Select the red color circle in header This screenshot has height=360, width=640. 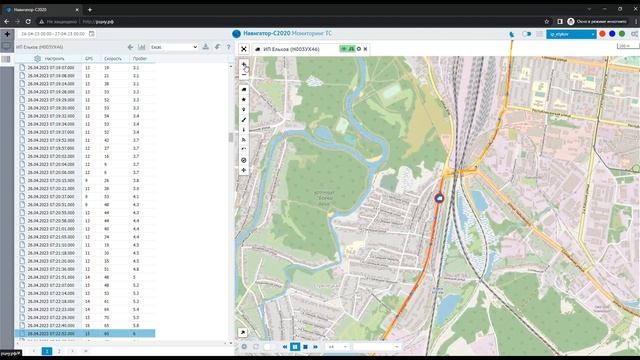point(602,34)
